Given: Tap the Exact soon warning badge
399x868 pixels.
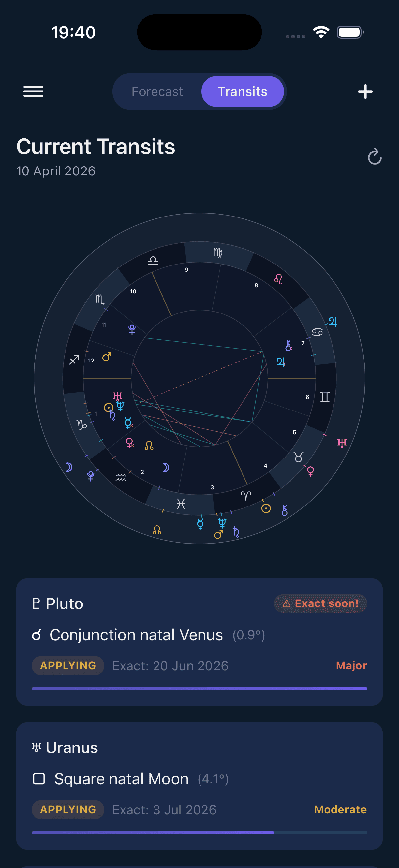Looking at the screenshot, I should (320, 603).
